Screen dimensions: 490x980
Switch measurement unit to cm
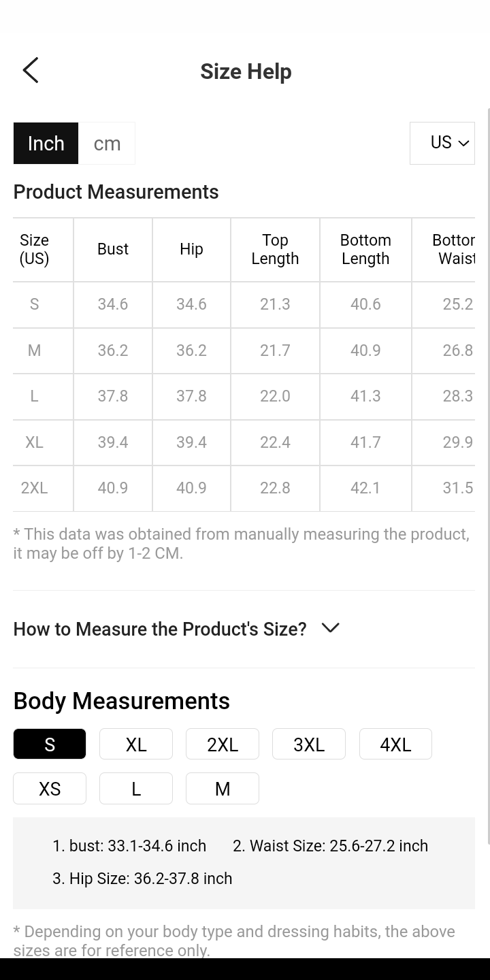107,144
